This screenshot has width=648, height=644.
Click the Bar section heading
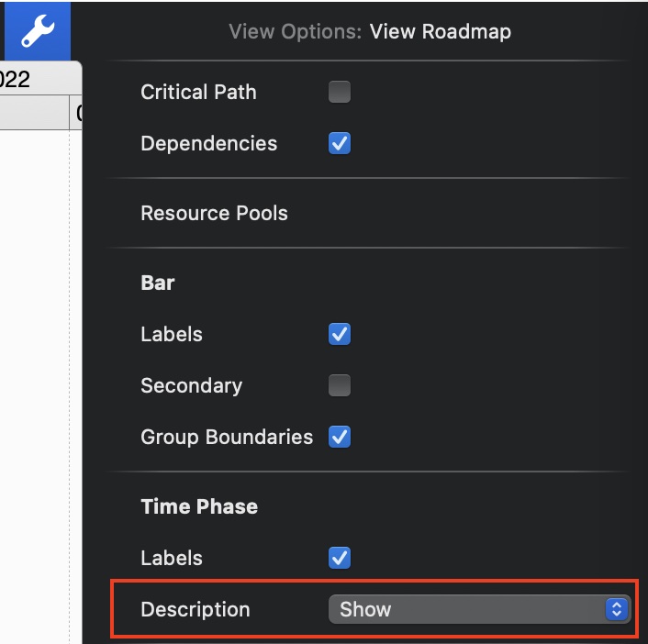pos(158,283)
